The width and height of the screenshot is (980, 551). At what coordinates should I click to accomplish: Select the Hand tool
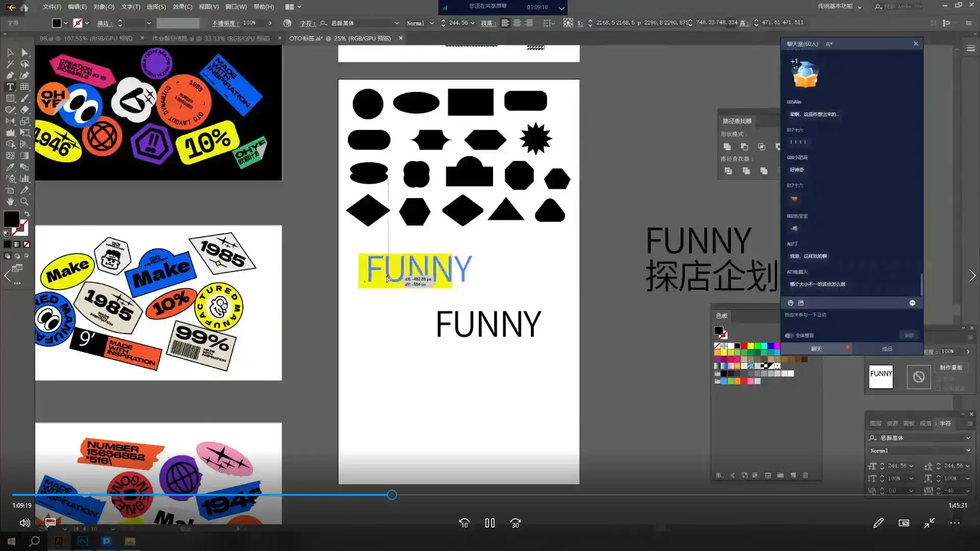coord(10,202)
